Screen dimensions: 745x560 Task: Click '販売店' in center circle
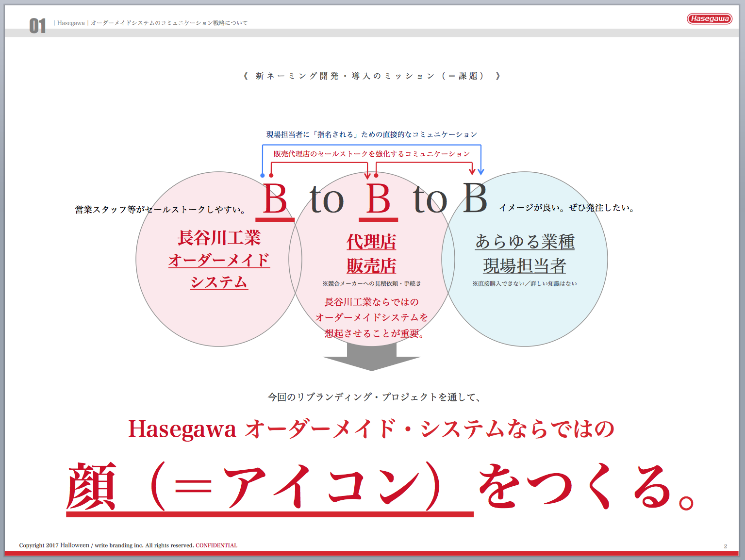(372, 266)
